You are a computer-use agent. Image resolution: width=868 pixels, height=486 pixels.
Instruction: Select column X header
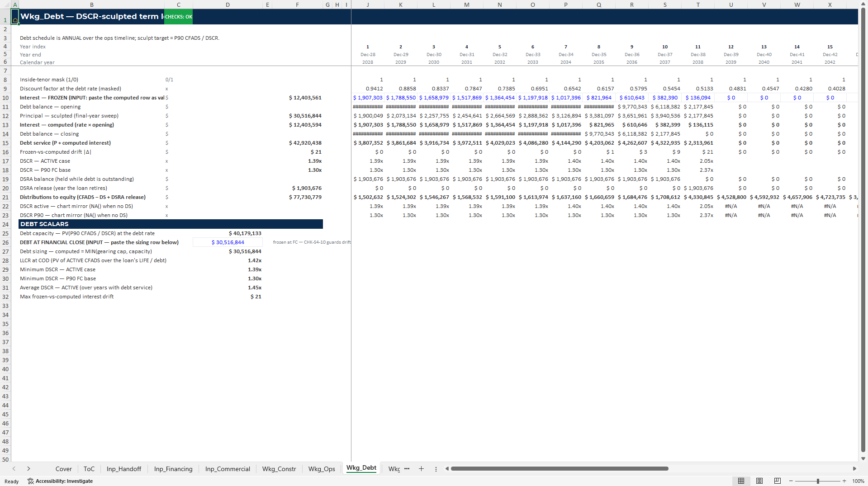pyautogui.click(x=830, y=5)
